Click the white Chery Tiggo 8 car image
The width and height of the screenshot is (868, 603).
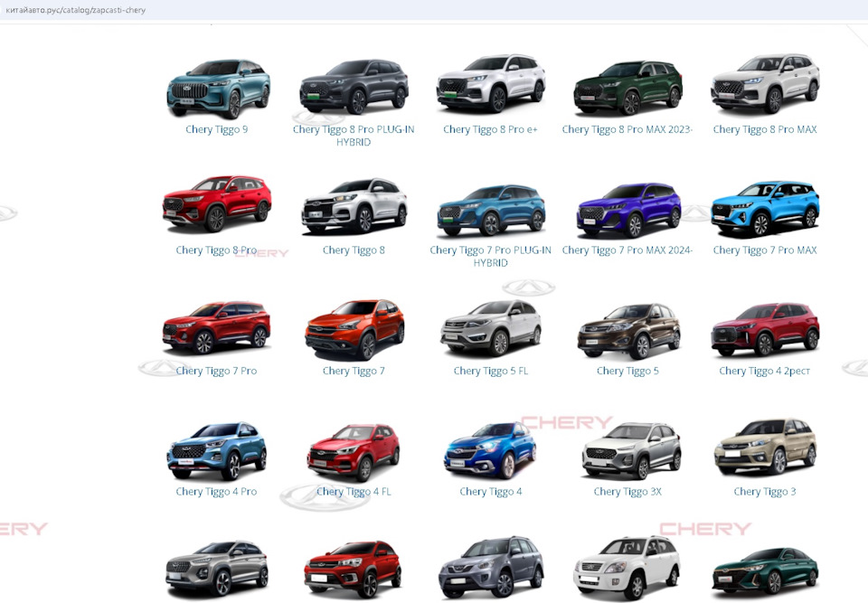354,205
